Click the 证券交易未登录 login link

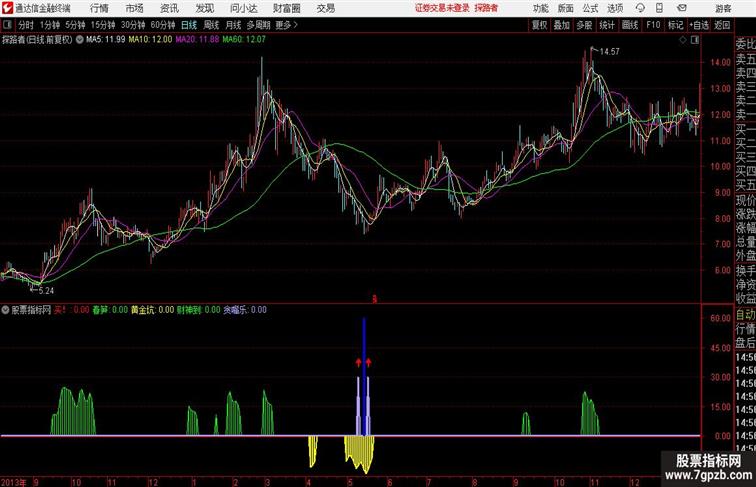(x=442, y=8)
